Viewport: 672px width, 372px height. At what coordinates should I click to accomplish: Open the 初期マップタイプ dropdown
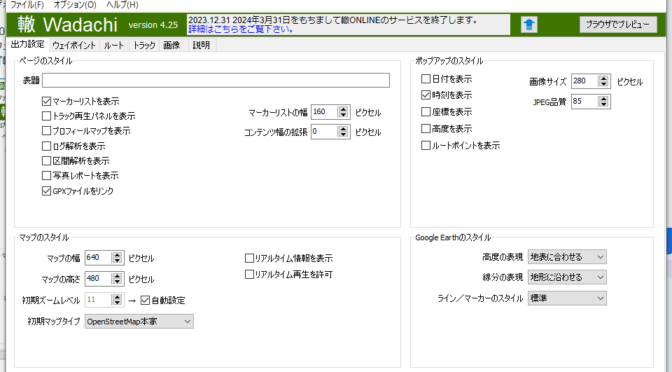(139, 321)
